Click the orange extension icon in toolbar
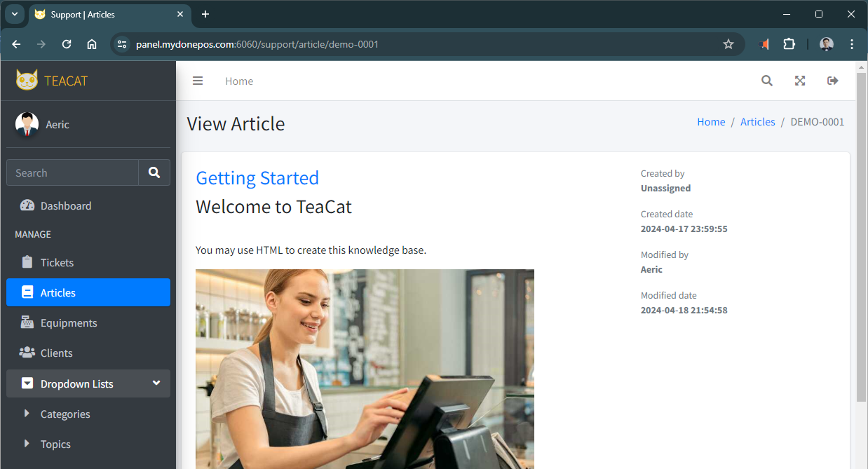This screenshot has height=469, width=868. [765, 44]
